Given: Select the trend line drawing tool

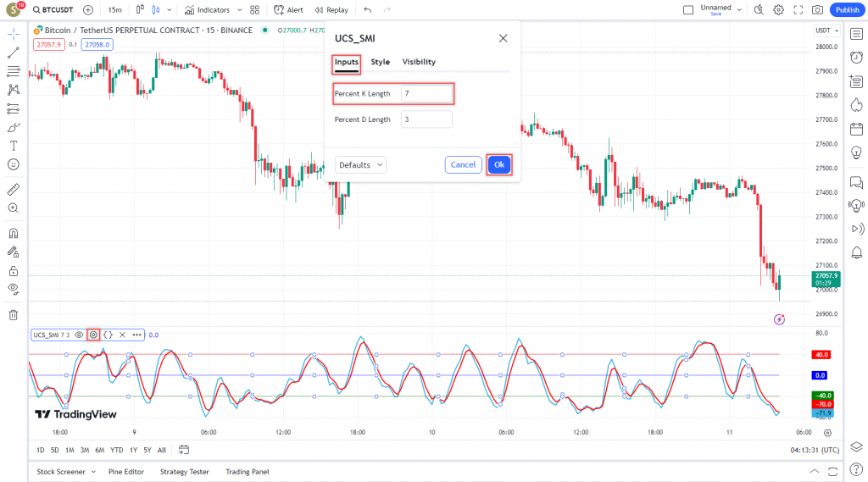Looking at the screenshot, I should pos(14,53).
